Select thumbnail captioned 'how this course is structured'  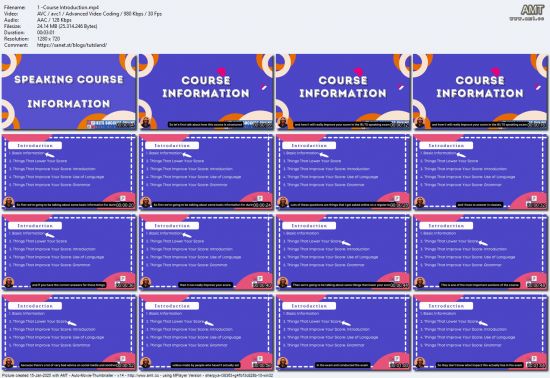point(206,92)
